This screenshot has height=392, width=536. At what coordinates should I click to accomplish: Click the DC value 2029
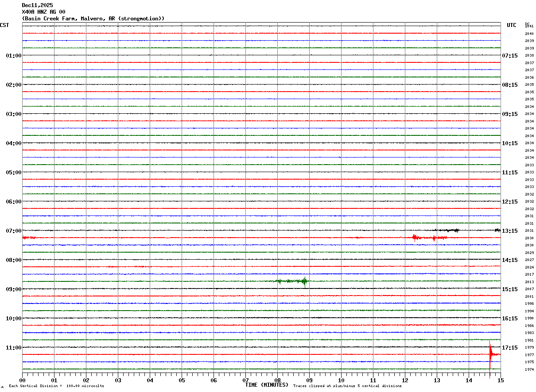(529, 253)
